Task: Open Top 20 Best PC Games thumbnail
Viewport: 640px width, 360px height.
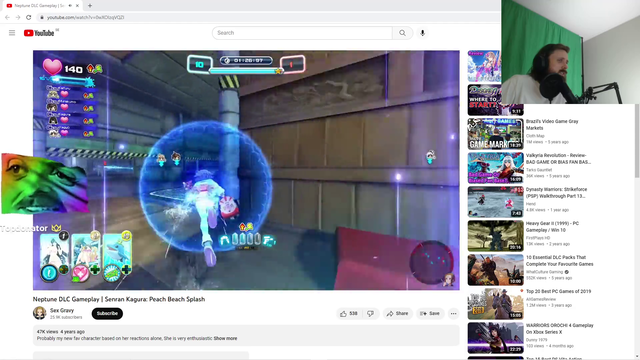Action: tap(496, 304)
